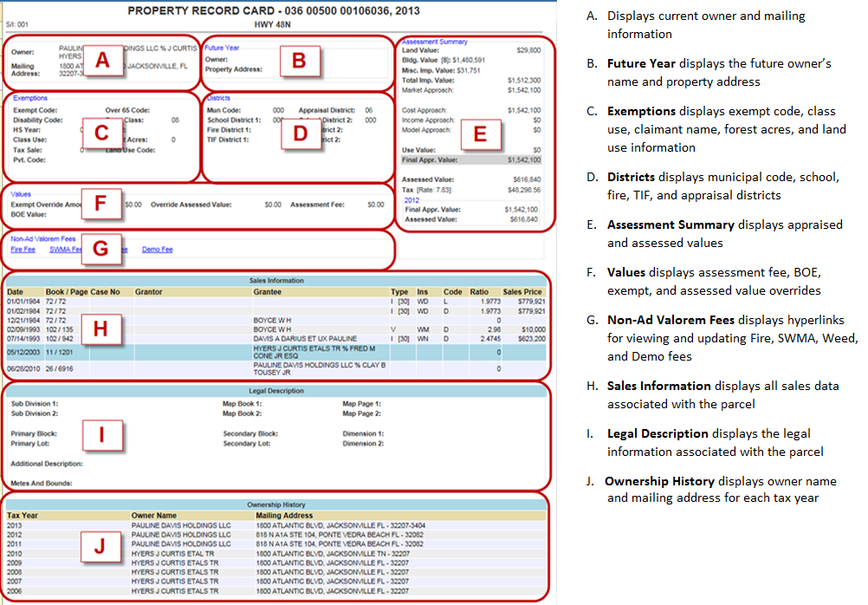Select tax year 2013 in Ownership History
Screen dimensions: 868x605
[15, 526]
